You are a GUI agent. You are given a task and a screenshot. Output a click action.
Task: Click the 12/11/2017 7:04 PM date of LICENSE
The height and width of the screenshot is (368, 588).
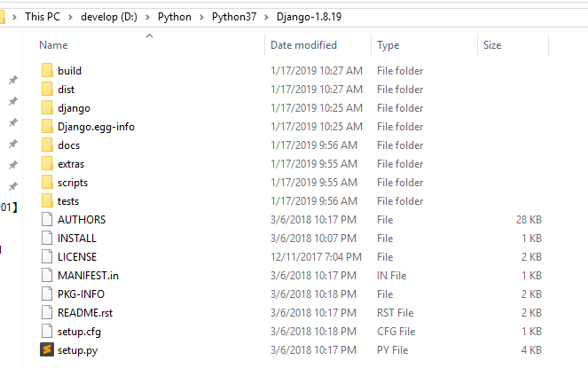click(x=316, y=256)
